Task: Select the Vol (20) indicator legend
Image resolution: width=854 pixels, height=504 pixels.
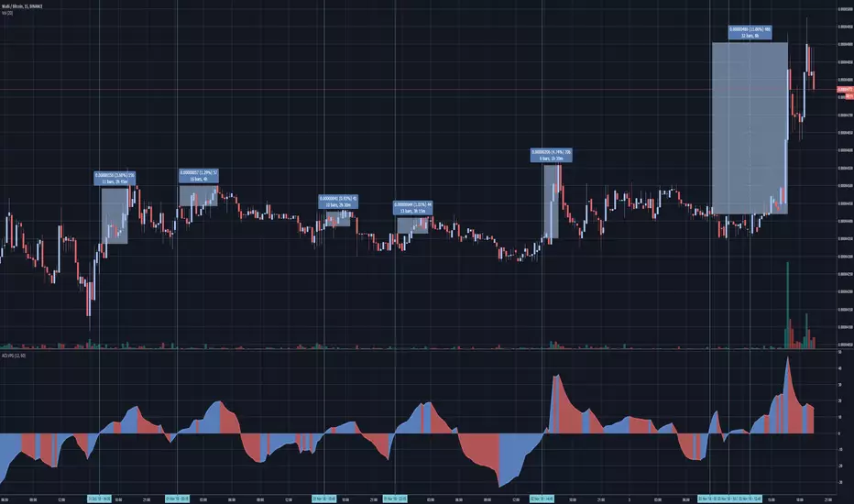Action: tap(7, 13)
